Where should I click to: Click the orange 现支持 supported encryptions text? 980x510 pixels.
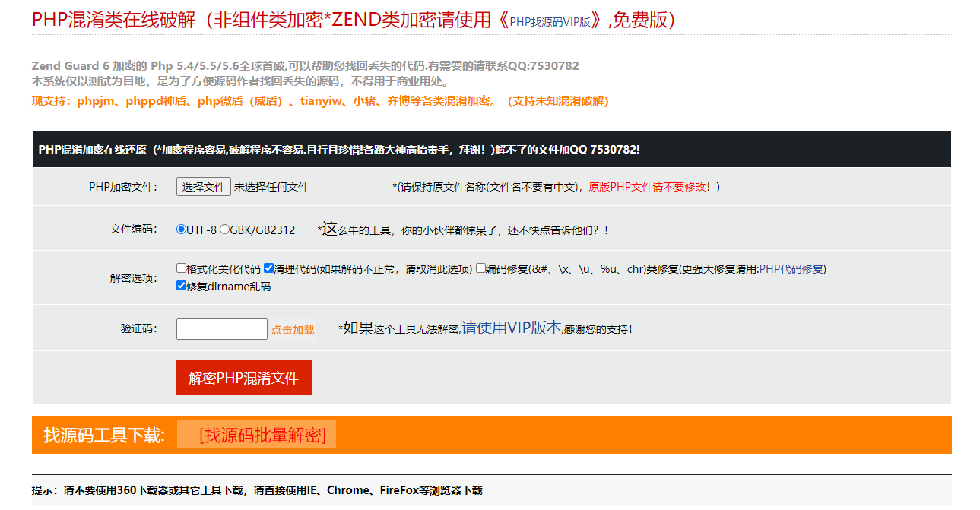(319, 101)
